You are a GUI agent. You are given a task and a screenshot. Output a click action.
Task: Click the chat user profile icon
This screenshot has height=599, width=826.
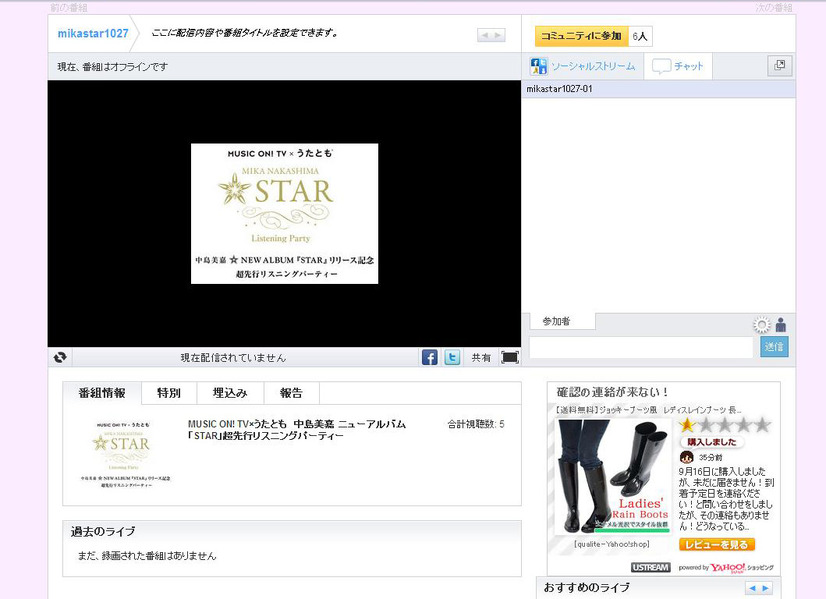tap(781, 325)
